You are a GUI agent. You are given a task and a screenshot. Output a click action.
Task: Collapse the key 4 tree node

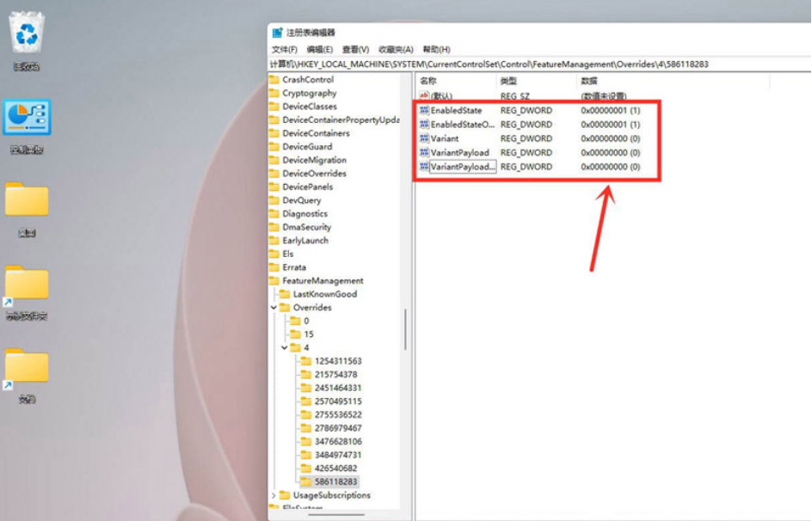(285, 348)
